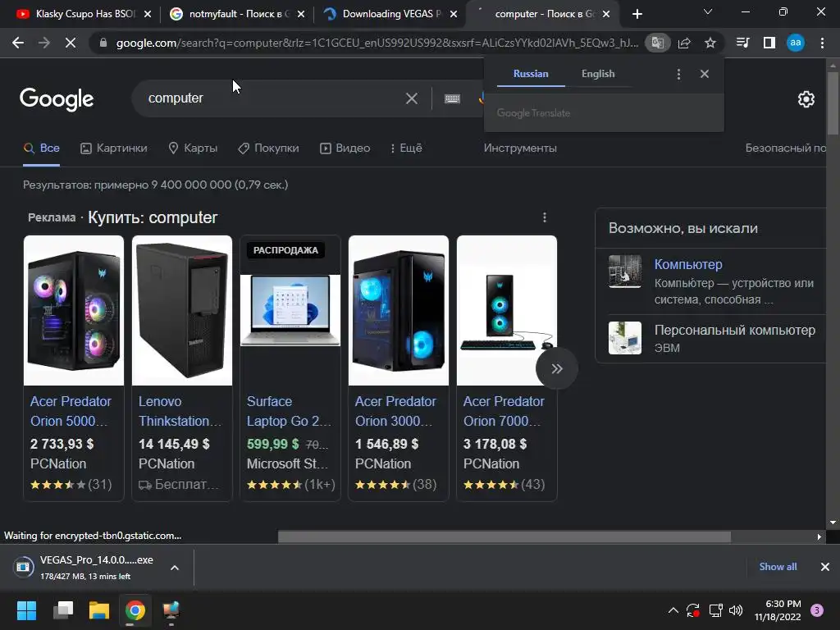Open on-screen keyboard input tool

coord(452,98)
